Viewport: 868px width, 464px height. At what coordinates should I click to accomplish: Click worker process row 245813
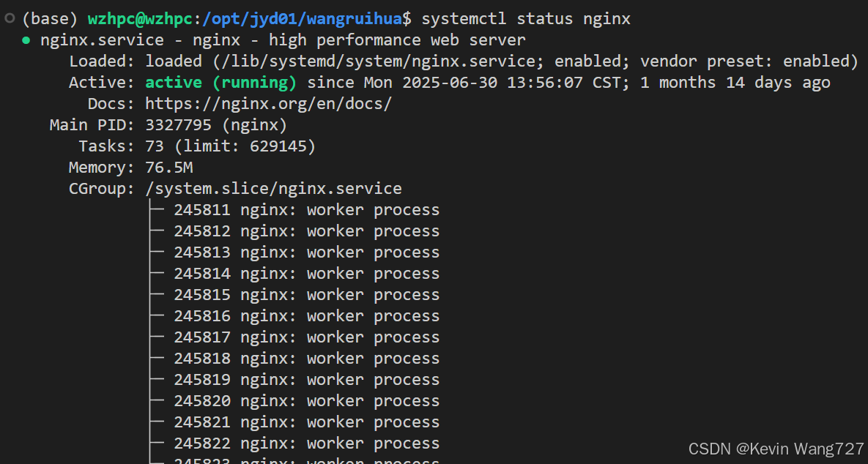click(307, 252)
